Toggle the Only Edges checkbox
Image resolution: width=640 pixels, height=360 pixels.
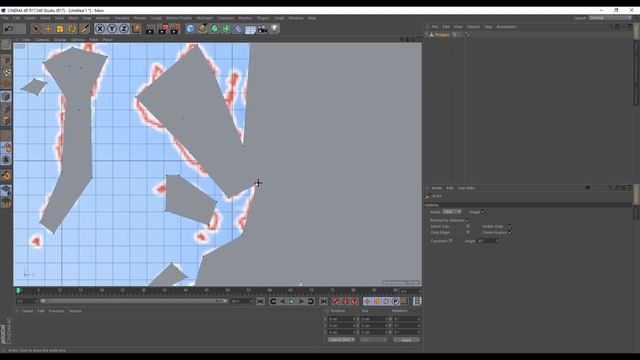pos(467,232)
